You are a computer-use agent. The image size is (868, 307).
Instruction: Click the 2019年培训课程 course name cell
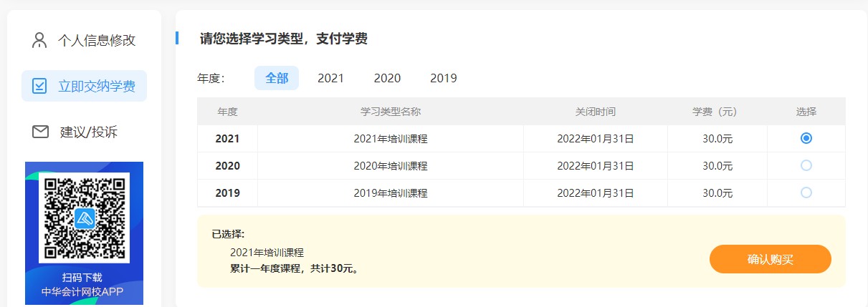[x=391, y=193]
